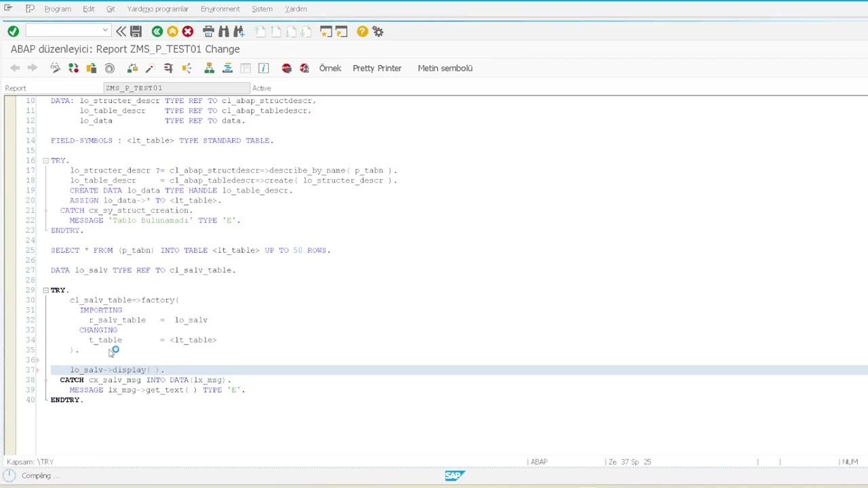This screenshot has height=488, width=868.
Task: Click the red Cancel button
Action: pos(188,31)
